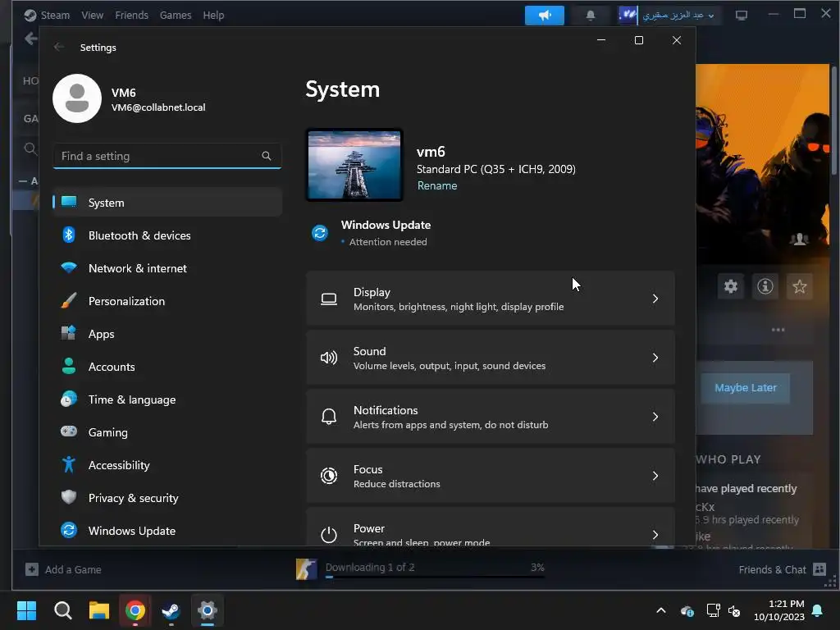Expand the Power settings chevron
840x630 pixels.
655,535
